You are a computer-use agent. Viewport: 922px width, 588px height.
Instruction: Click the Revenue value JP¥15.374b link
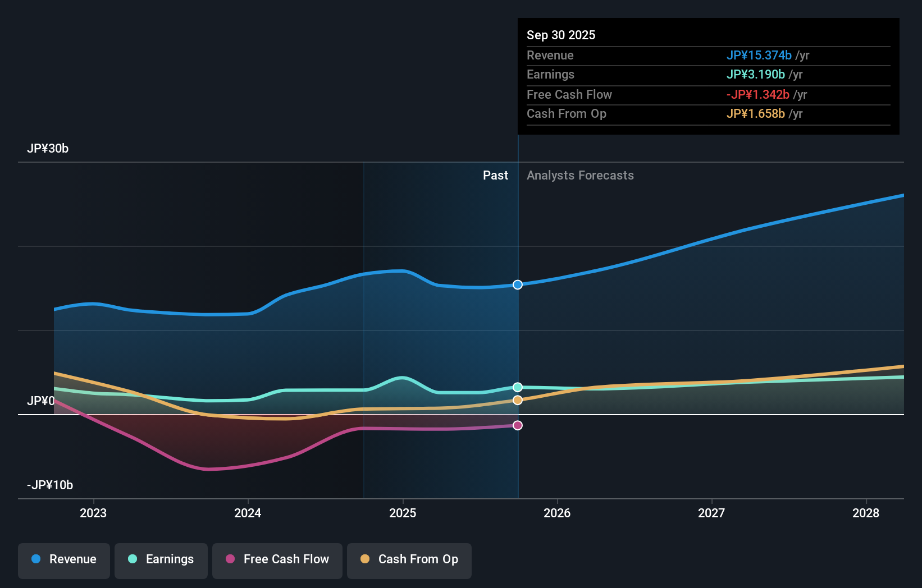point(760,55)
